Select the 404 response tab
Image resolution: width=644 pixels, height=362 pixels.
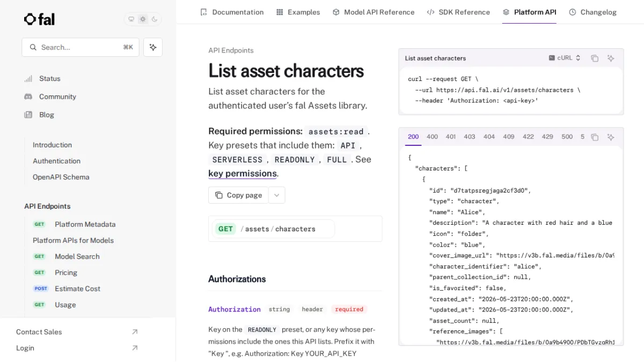[x=489, y=137]
